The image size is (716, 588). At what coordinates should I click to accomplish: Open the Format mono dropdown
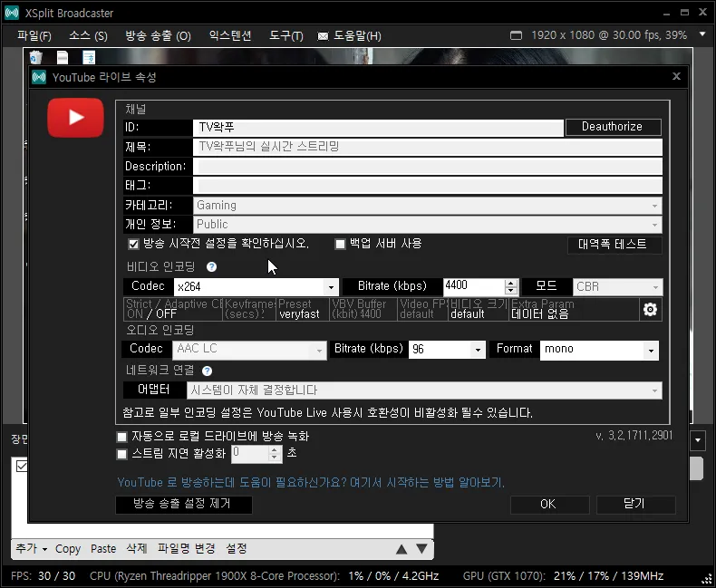click(599, 350)
